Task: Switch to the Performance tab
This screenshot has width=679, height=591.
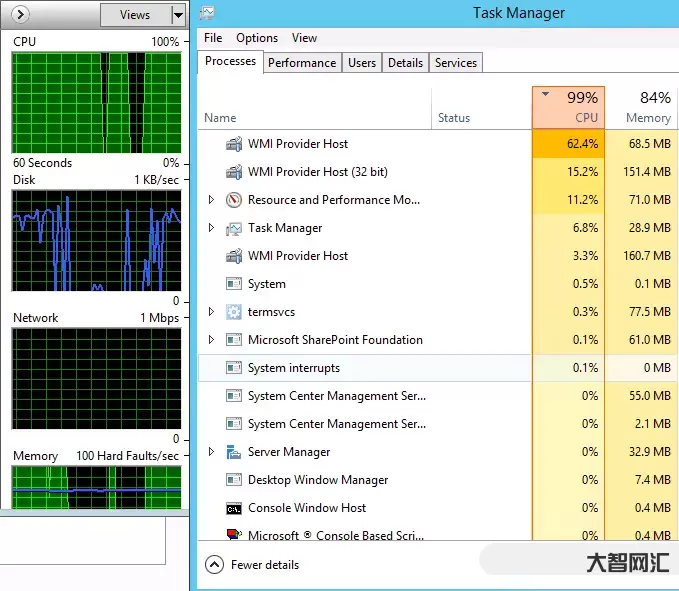Action: [x=302, y=62]
